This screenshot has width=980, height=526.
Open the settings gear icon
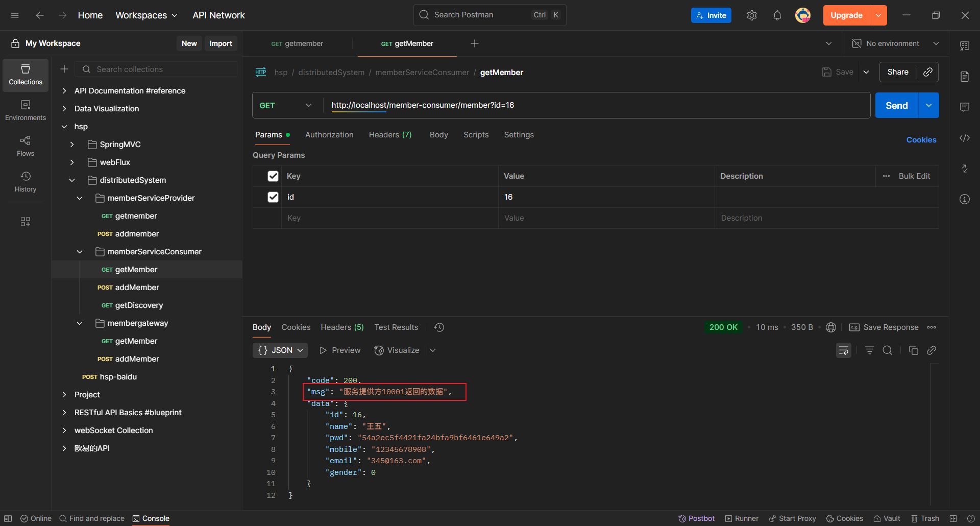(751, 15)
